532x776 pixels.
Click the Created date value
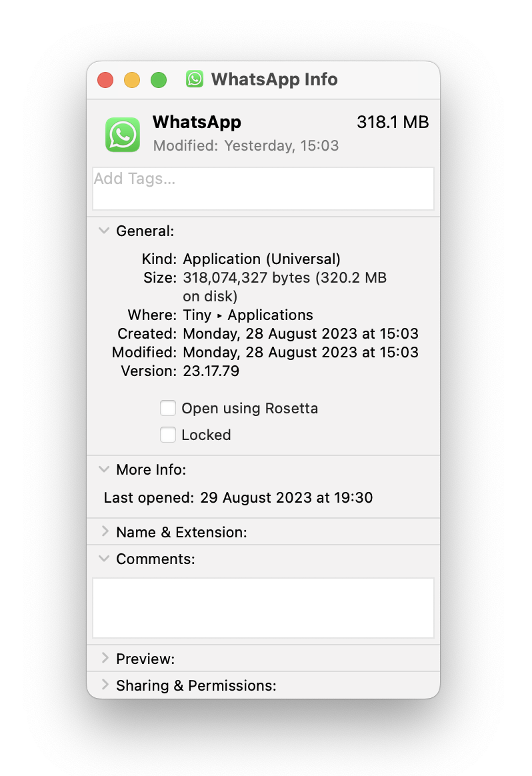tap(301, 333)
